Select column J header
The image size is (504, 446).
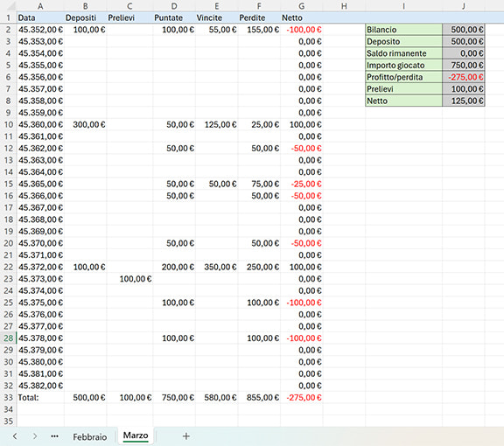point(463,6)
